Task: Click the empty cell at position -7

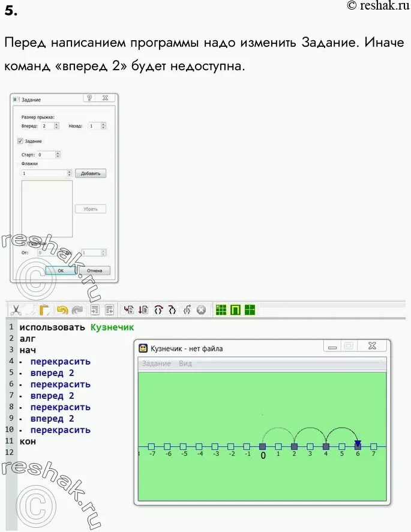Action: point(151,446)
